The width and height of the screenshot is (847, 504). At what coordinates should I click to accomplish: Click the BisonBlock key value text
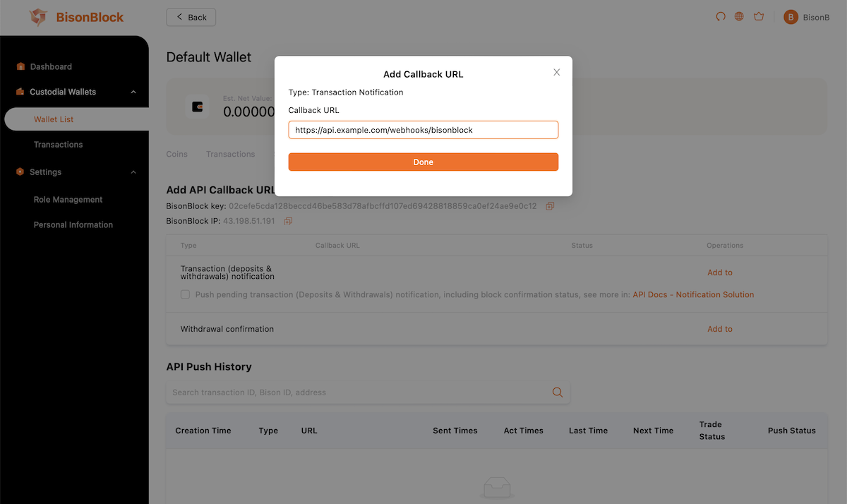click(383, 206)
